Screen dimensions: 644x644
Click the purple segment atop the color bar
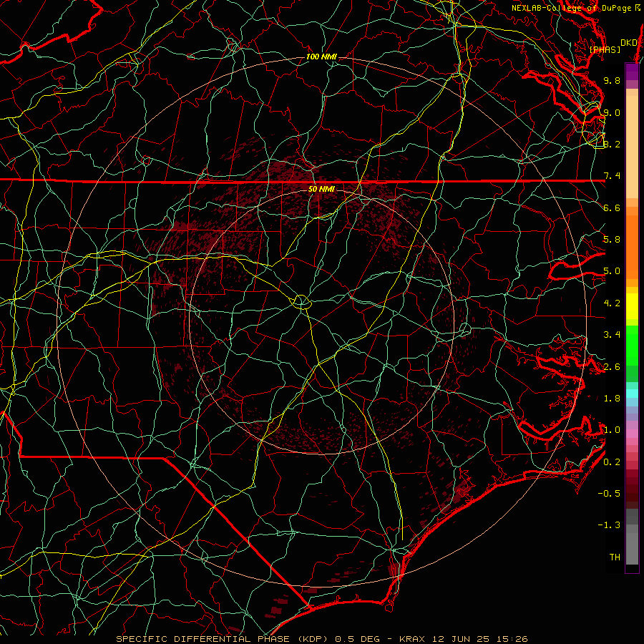pos(632,72)
